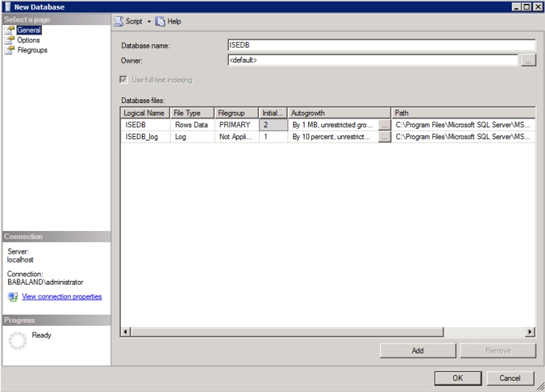This screenshot has width=545, height=392.
Task: Open the General page icon
Action: [x=10, y=30]
